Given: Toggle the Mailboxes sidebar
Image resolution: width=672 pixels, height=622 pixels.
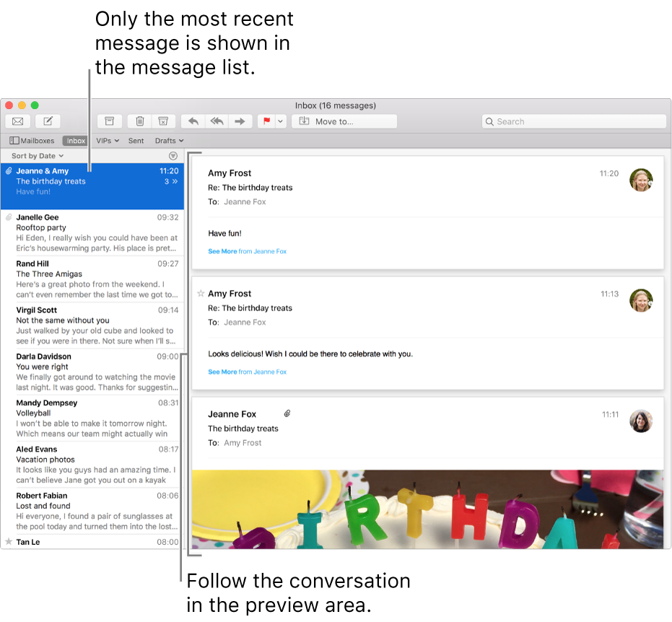Looking at the screenshot, I should point(32,140).
